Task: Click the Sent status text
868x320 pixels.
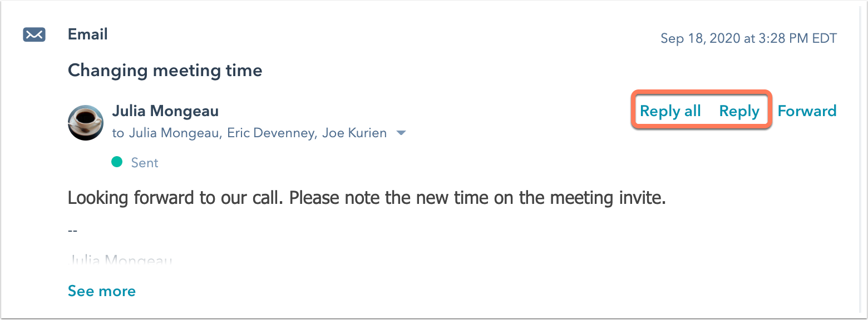Action: tap(145, 163)
